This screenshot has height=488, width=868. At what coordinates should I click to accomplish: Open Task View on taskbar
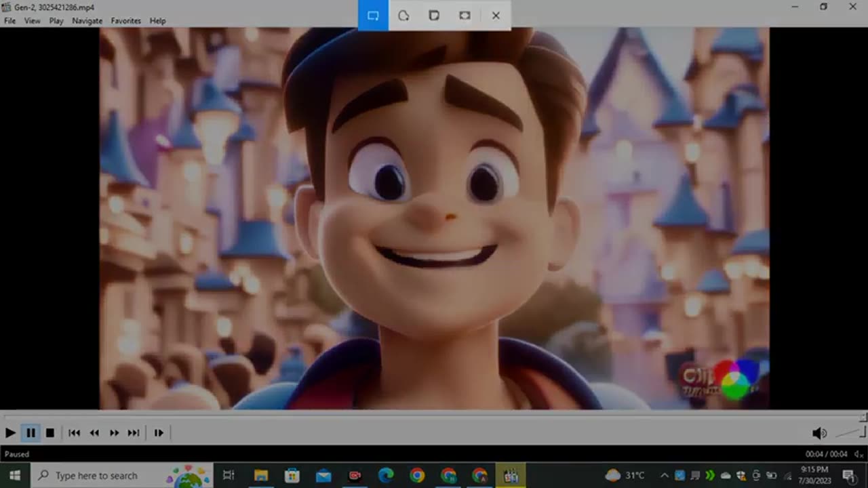tap(229, 475)
